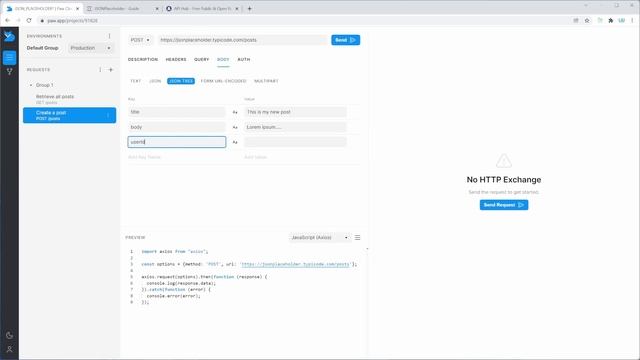Select Form URL-Encoded body type
Screen dimensions: 640x360
click(224, 81)
